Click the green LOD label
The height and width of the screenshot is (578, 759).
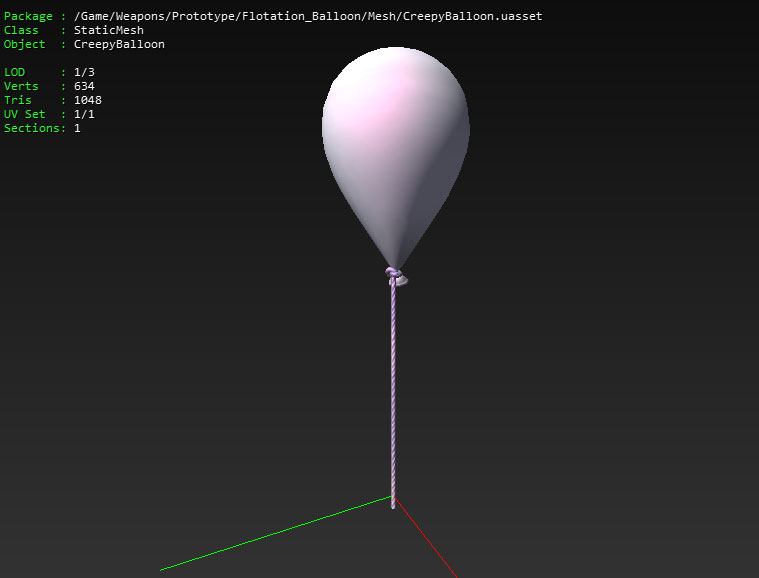pos(15,73)
